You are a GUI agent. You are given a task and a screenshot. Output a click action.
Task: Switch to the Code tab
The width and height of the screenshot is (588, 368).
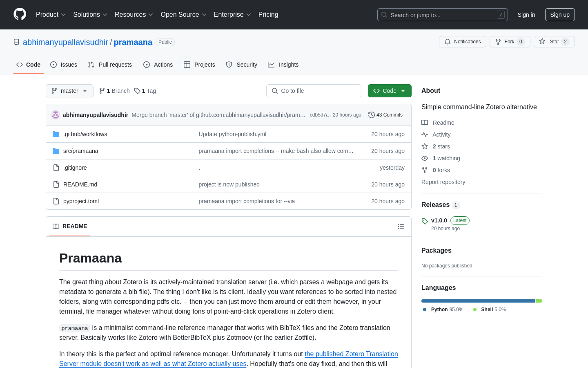pos(29,65)
